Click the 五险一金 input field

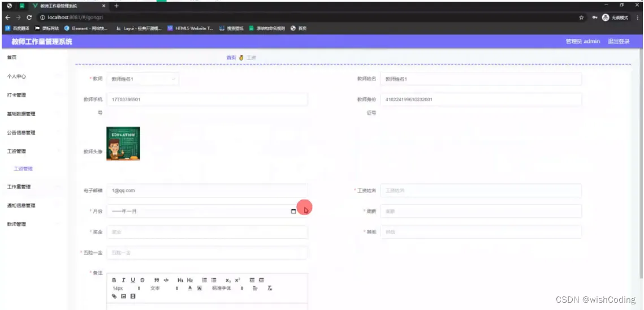click(207, 253)
